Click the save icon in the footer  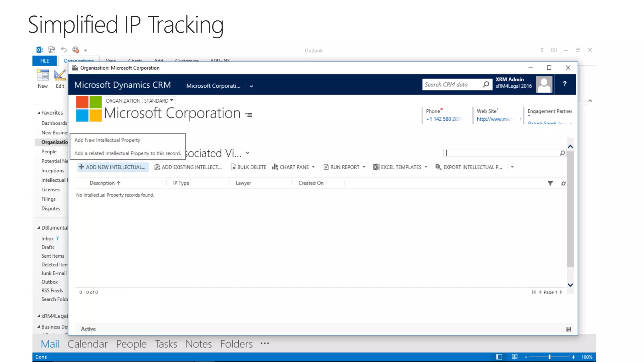pyautogui.click(x=569, y=329)
